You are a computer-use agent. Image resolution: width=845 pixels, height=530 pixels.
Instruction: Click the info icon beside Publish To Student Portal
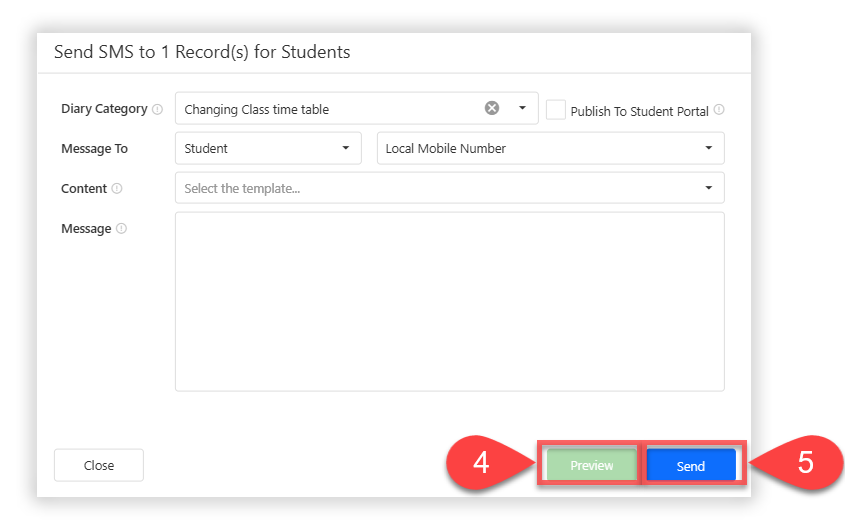pos(719,111)
